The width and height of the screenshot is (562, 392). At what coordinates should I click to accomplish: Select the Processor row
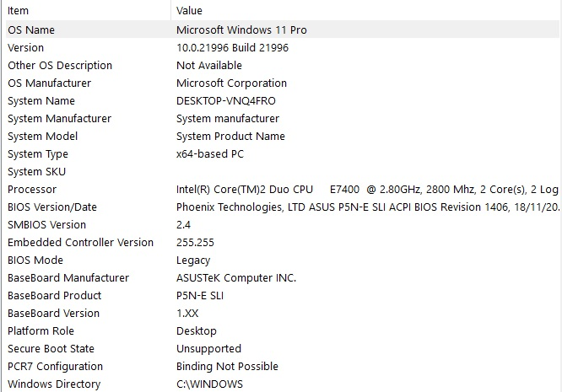click(283, 190)
